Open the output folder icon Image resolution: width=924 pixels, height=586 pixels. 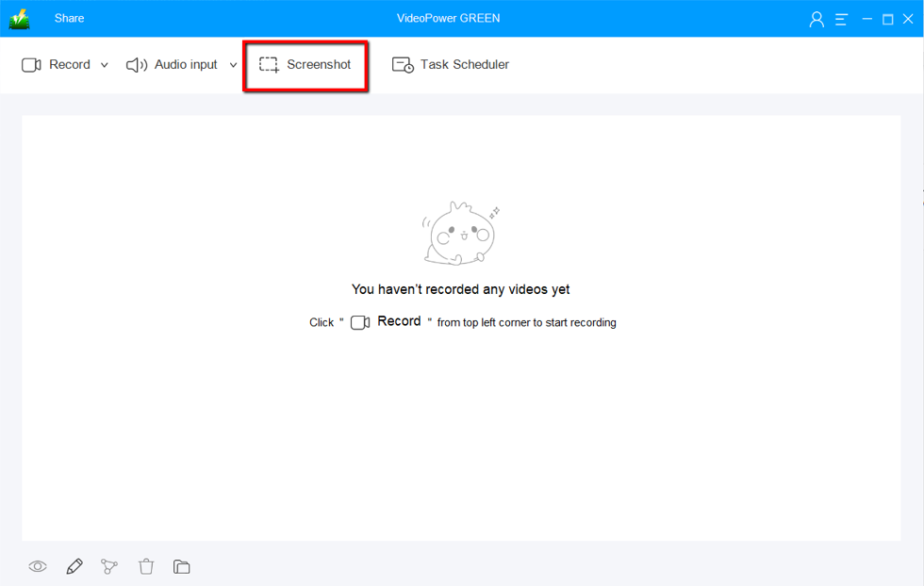point(182,566)
